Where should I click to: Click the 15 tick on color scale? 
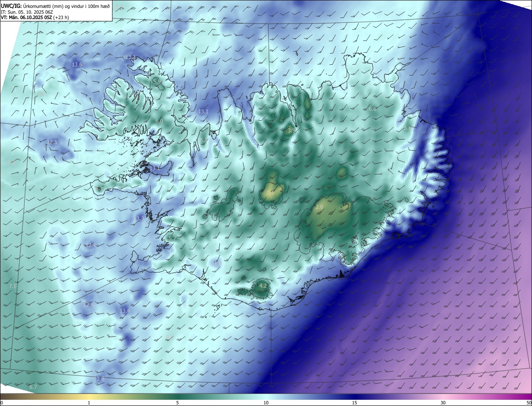[x=355, y=403]
